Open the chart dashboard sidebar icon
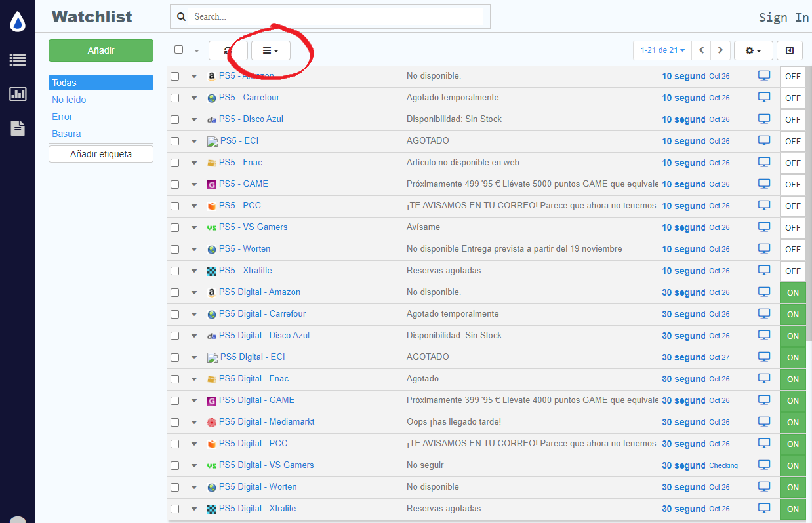 point(18,94)
